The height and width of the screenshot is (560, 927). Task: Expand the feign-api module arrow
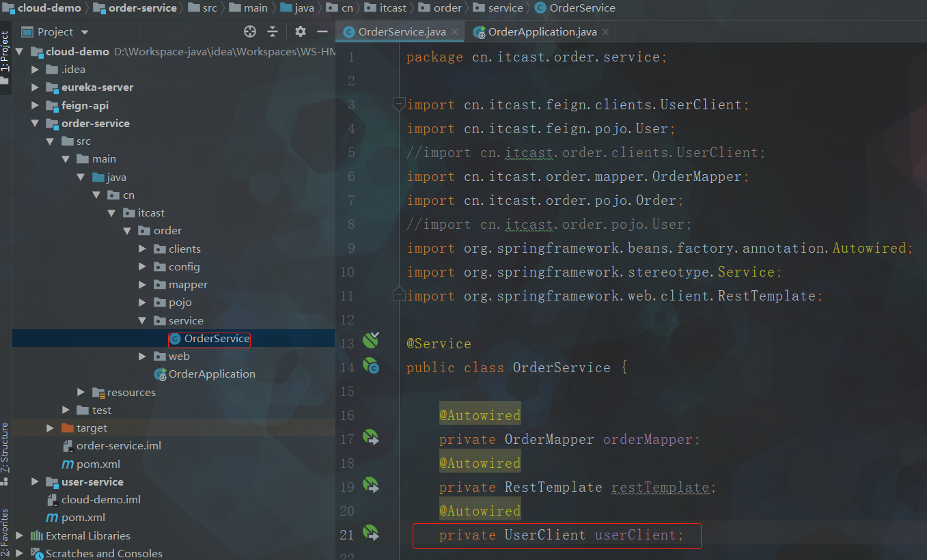coord(36,106)
